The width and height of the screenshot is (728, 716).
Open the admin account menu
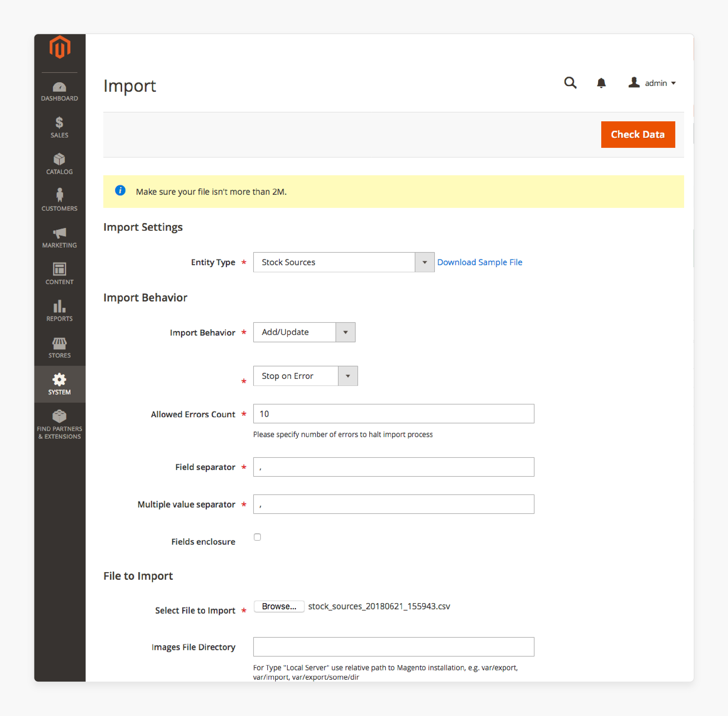pyautogui.click(x=652, y=83)
